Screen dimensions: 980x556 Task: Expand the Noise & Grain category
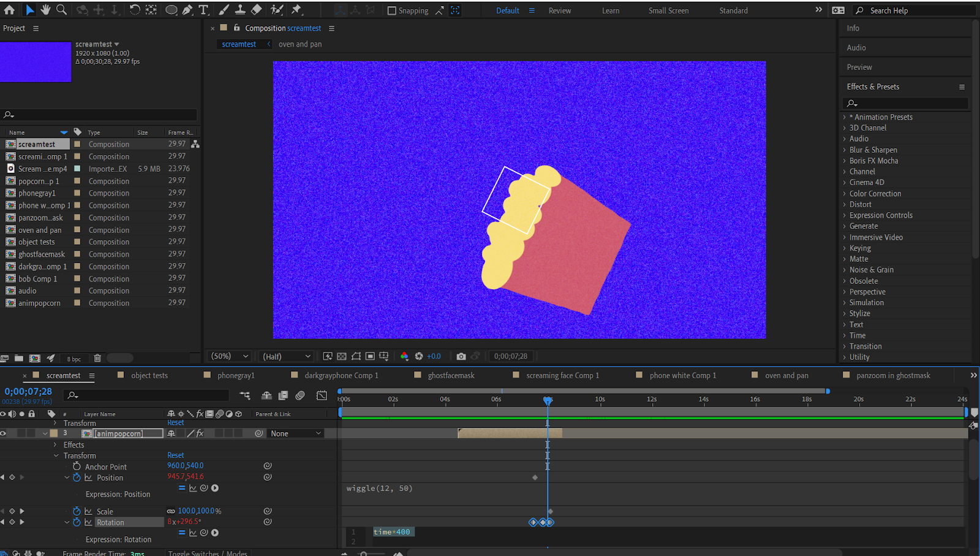(x=845, y=270)
